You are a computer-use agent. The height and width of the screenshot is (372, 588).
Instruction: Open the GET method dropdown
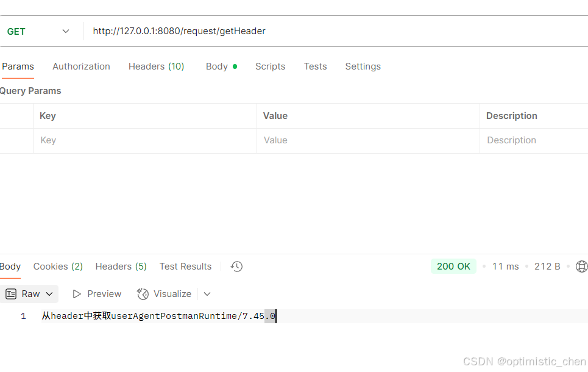pyautogui.click(x=38, y=32)
